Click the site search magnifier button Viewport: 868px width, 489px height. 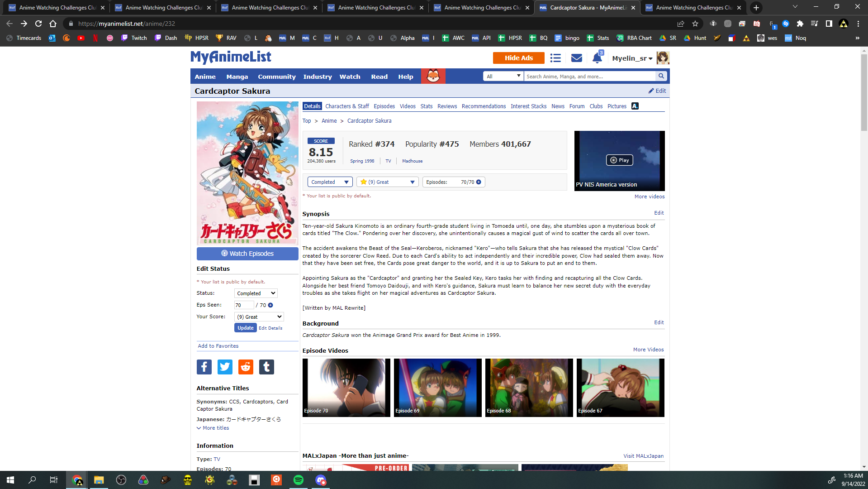[661, 76]
